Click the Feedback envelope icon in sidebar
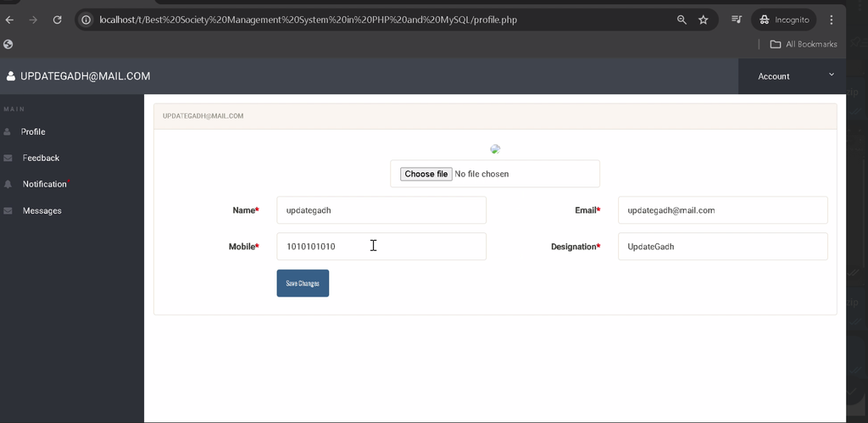This screenshot has height=423, width=868. point(8,158)
